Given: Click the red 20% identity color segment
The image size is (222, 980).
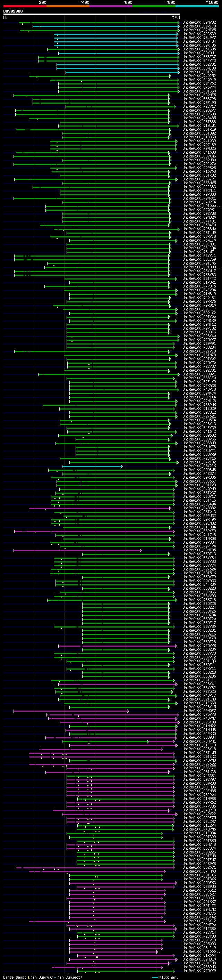Looking at the screenshot, I should (25, 6).
